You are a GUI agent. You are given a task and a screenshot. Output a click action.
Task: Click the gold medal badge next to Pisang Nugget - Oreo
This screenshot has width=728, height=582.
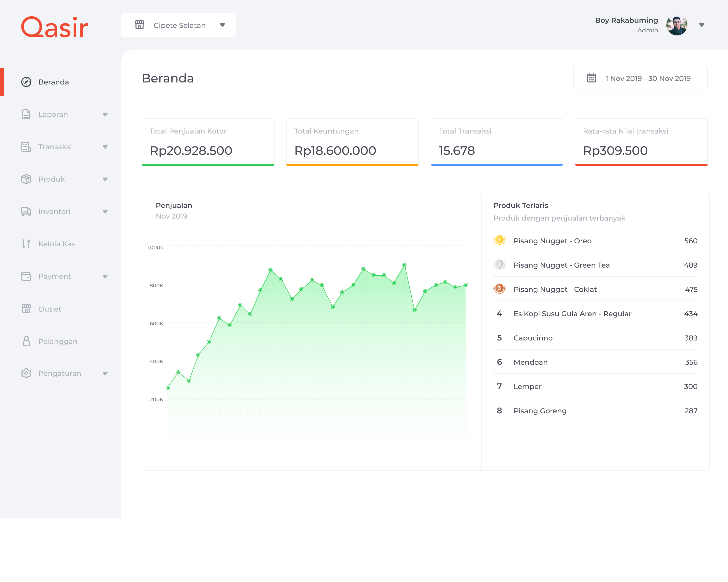[x=499, y=241]
